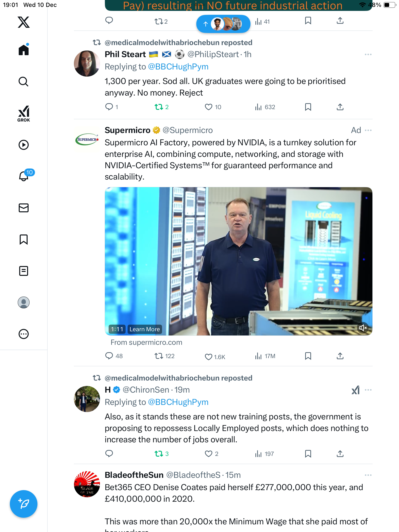
Task: Open Grok from the sidebar
Action: tap(24, 114)
